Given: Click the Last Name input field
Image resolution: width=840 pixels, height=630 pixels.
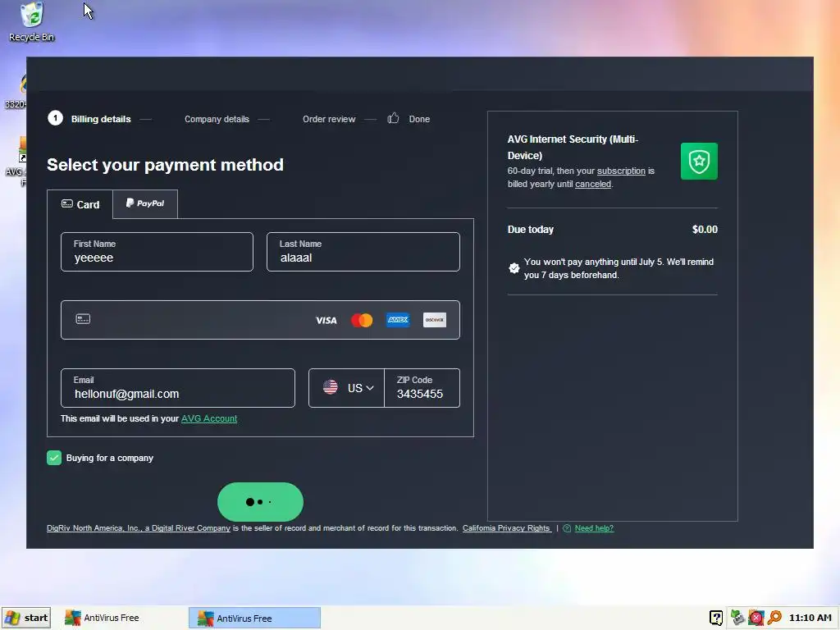Looking at the screenshot, I should pos(363,252).
